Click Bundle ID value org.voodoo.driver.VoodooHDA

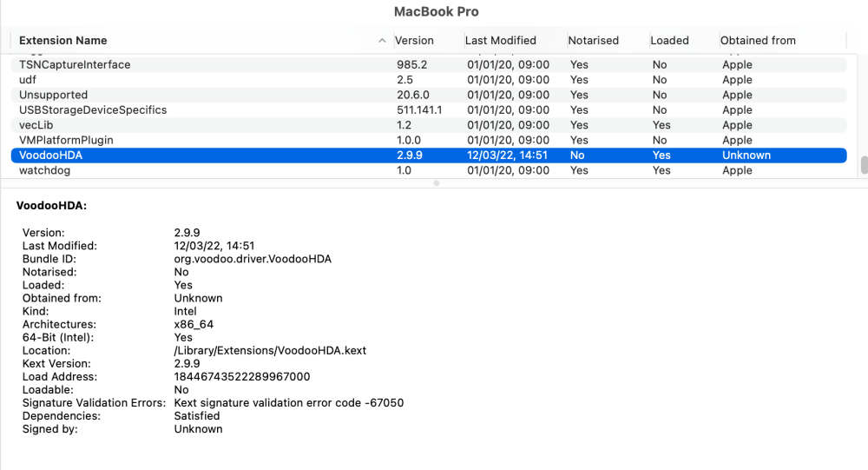253,259
